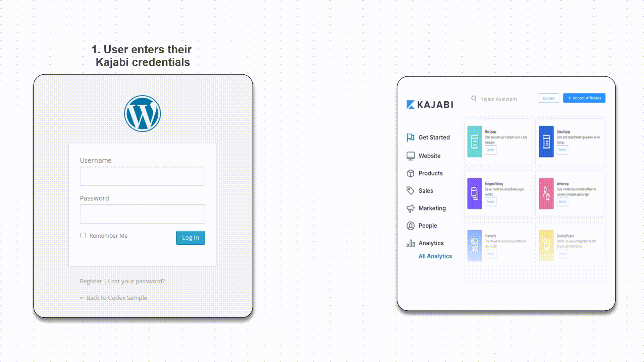Click the Lost your password link
Viewport: 644px width, 362px height.
[x=136, y=281]
